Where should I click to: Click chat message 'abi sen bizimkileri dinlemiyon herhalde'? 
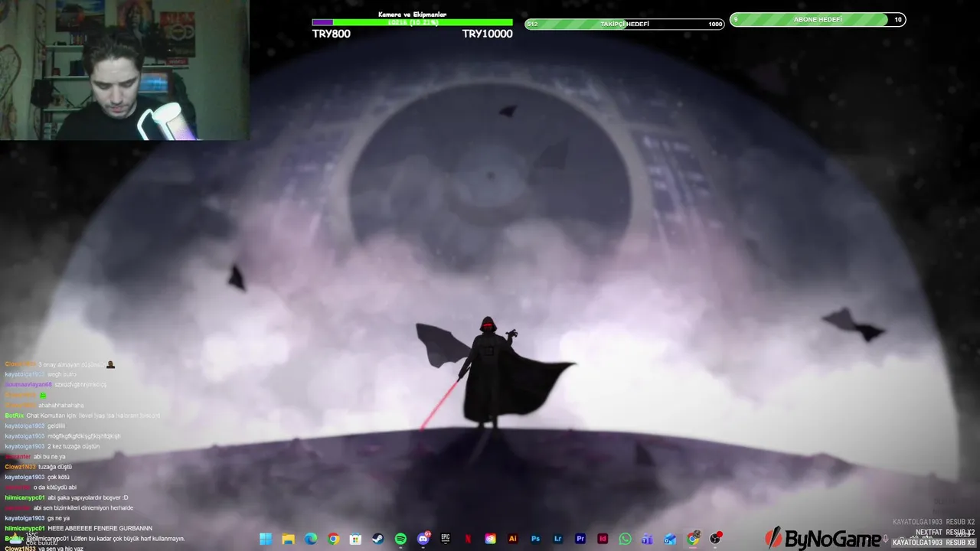(83, 507)
